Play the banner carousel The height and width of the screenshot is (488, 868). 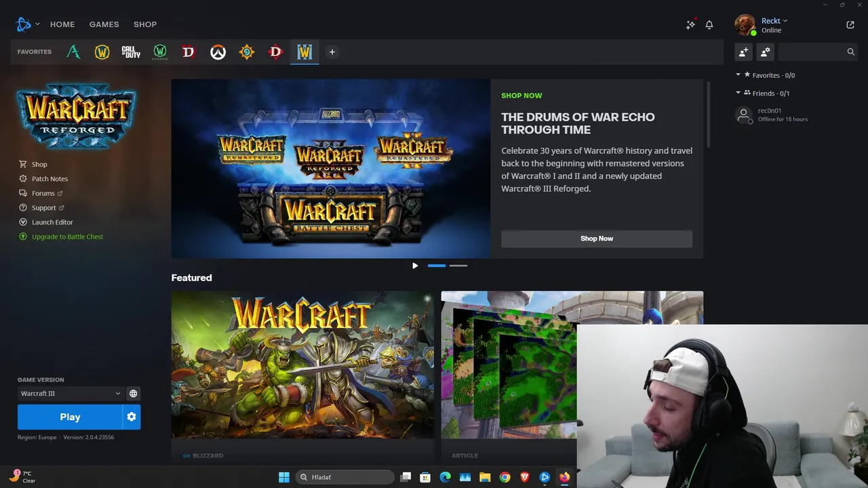[415, 266]
